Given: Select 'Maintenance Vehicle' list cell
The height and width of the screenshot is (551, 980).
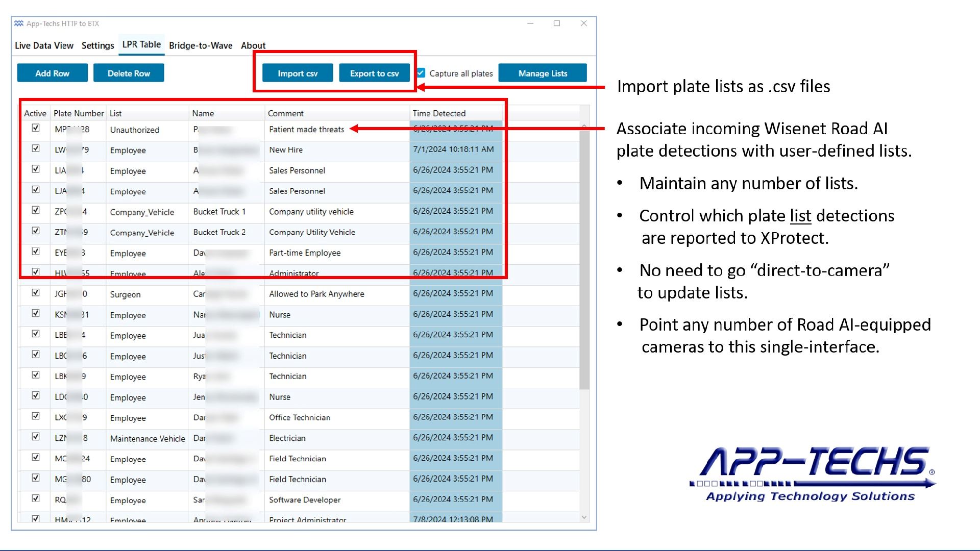Looking at the screenshot, I should (147, 439).
